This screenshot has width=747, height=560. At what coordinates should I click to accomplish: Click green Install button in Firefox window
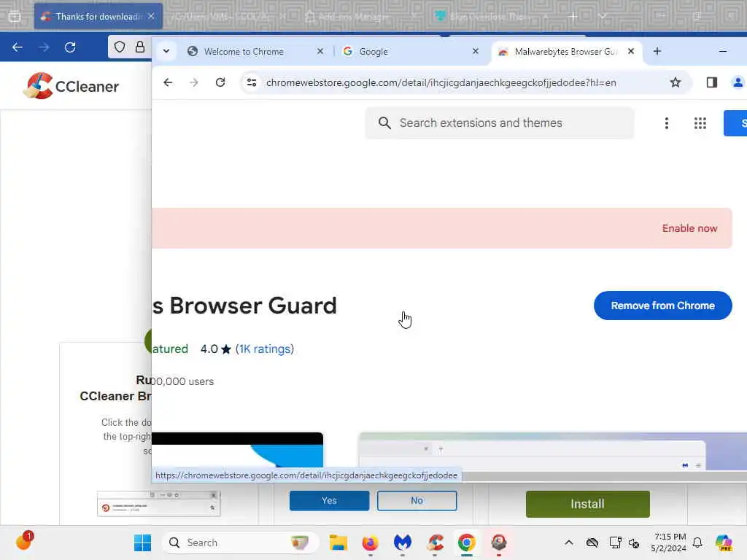click(x=587, y=504)
